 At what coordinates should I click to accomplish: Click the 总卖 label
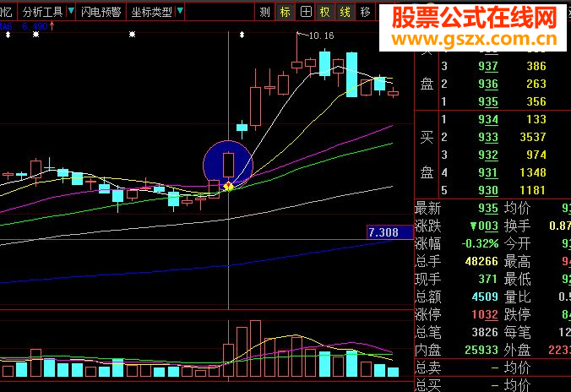pyautogui.click(x=428, y=368)
